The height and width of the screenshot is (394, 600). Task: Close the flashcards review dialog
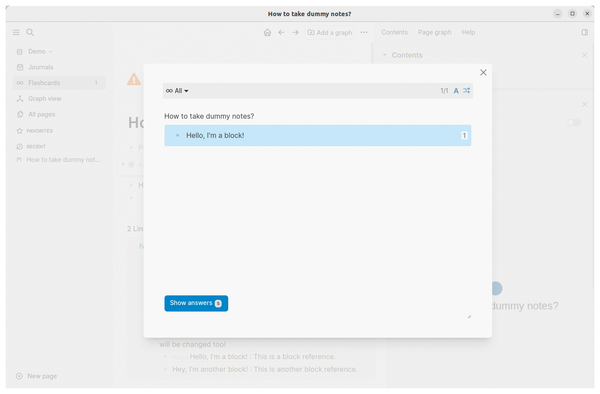[483, 72]
